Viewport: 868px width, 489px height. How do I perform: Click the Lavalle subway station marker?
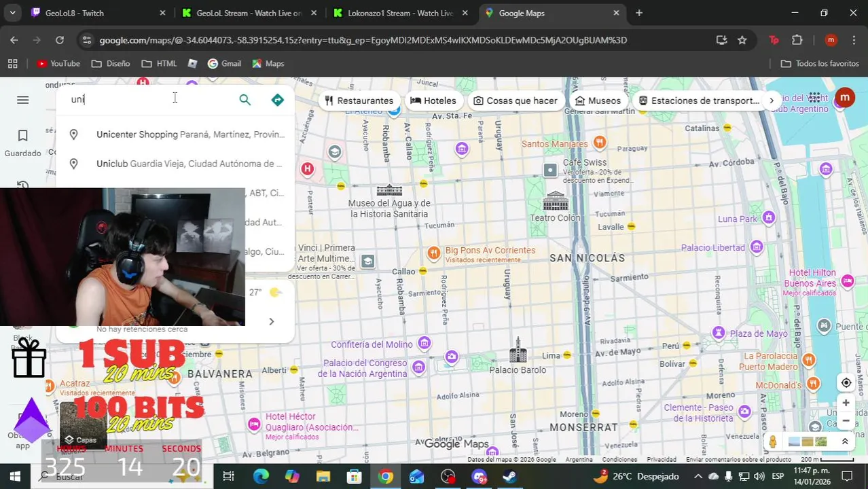(631, 226)
